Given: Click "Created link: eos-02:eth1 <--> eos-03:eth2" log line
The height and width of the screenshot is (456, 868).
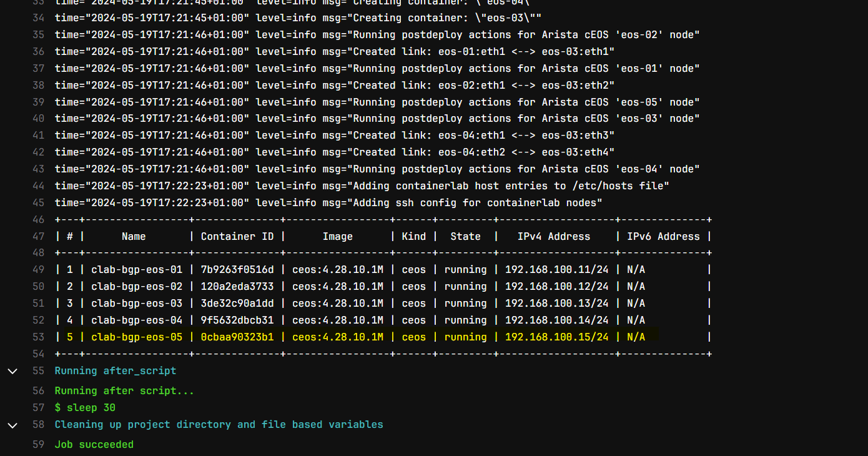Looking at the screenshot, I should pos(484,85).
